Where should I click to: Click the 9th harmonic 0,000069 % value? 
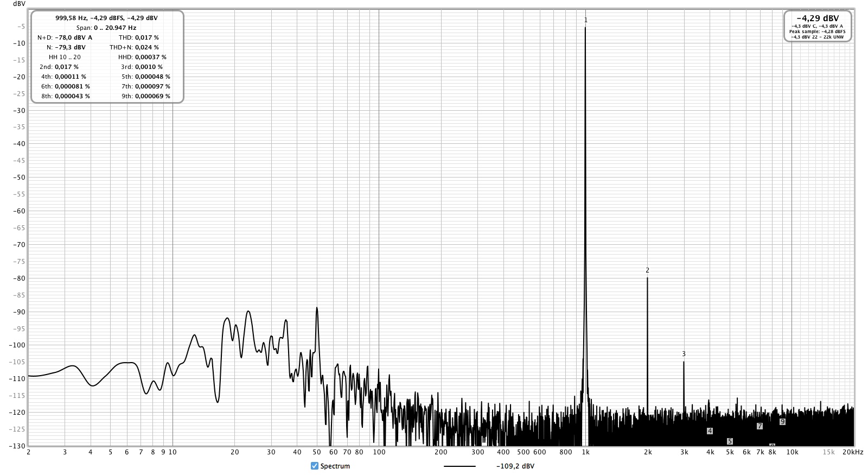click(x=153, y=96)
